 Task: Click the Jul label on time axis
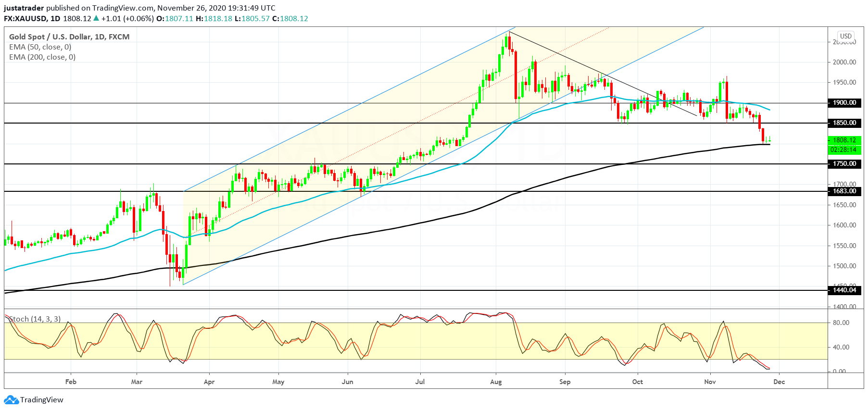coord(420,382)
